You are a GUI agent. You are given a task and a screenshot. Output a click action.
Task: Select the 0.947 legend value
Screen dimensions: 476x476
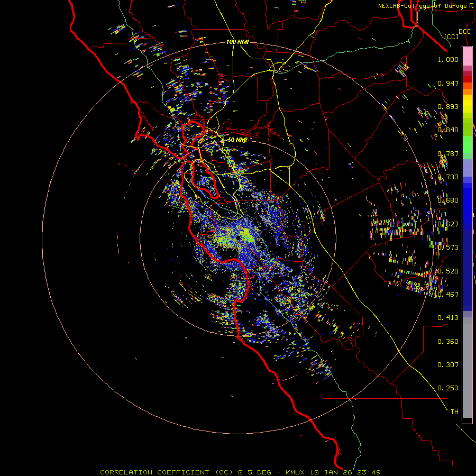[x=448, y=83]
